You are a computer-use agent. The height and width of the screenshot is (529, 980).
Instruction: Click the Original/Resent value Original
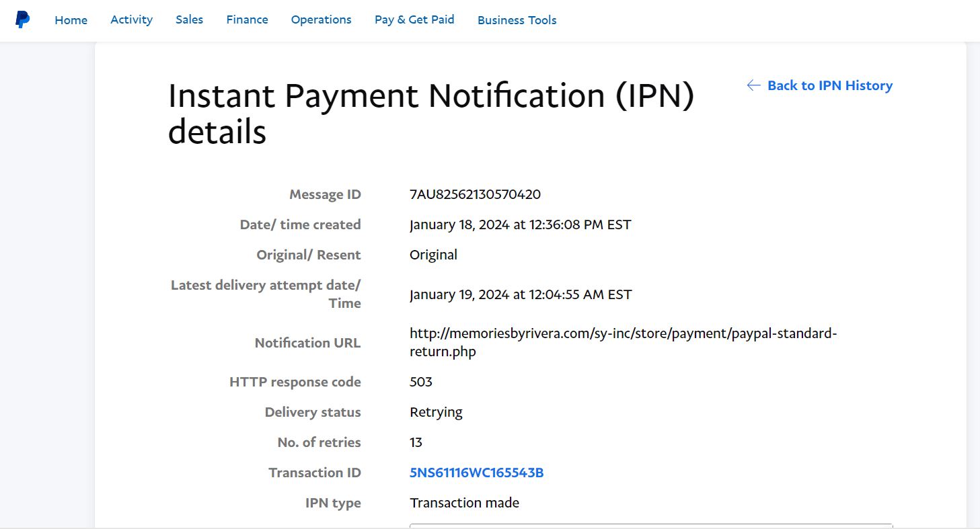click(x=434, y=255)
